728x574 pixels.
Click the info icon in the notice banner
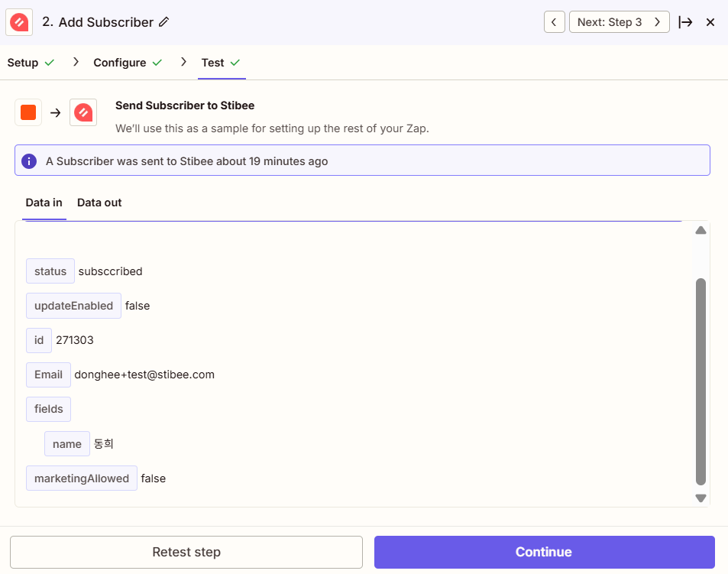pos(29,161)
